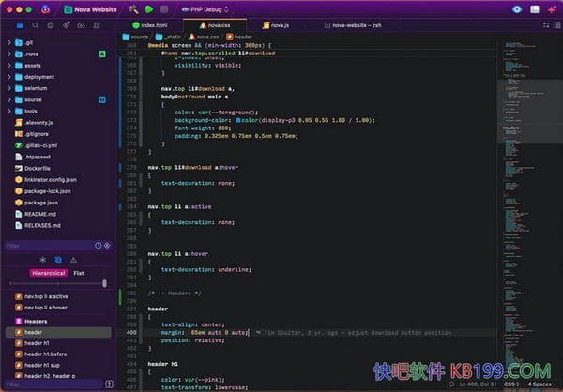Click the build hammer icon

(134, 9)
